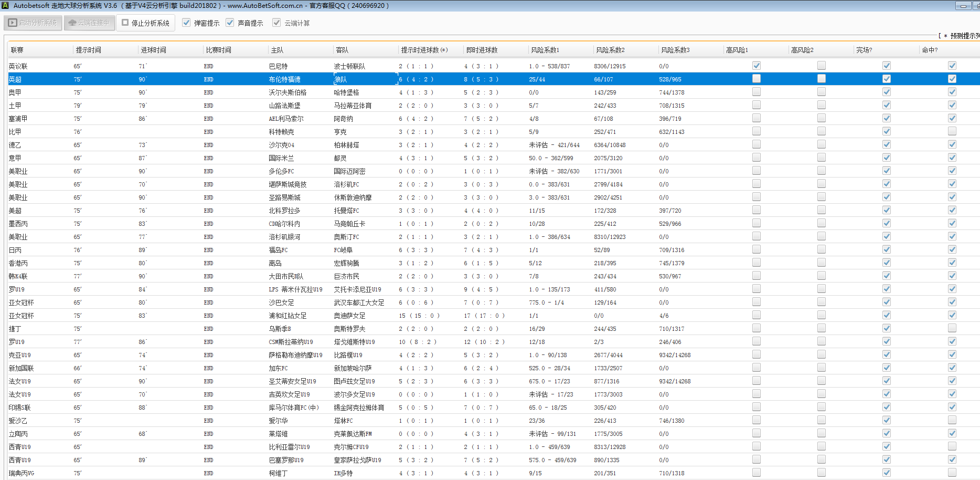Check 命中? for the 科特赖克 row
This screenshot has height=480, width=980.
coord(952,131)
